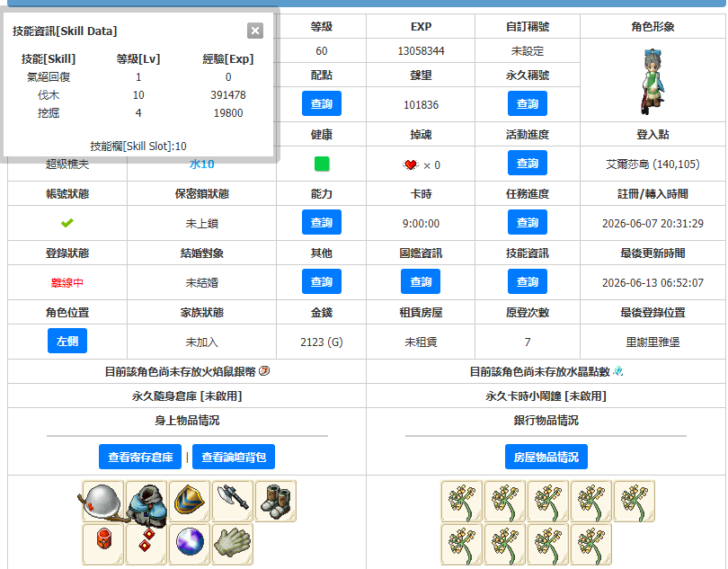
Task: Click the level value 60
Action: pyautogui.click(x=322, y=51)
